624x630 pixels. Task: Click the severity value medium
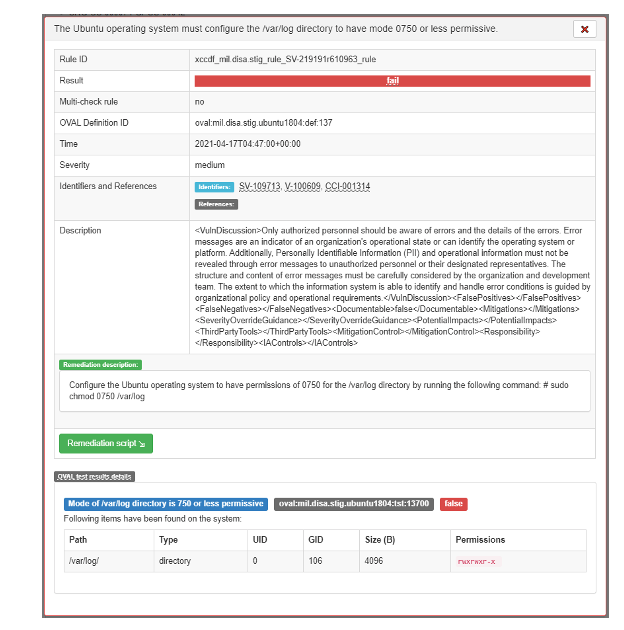[210, 165]
